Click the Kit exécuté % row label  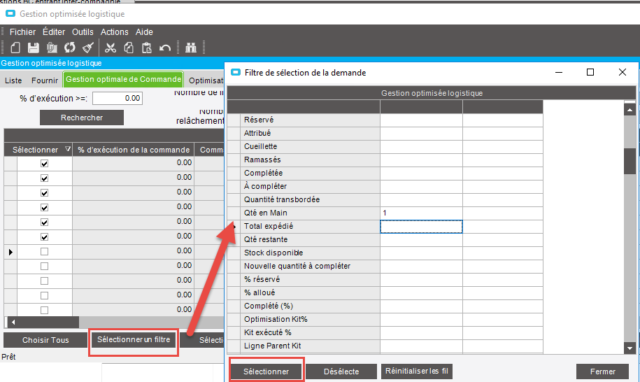268,333
